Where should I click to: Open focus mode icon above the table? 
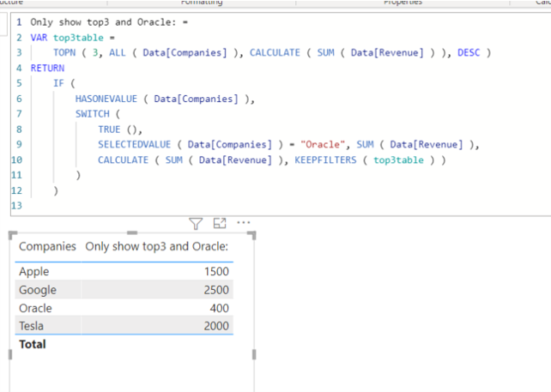click(x=220, y=223)
